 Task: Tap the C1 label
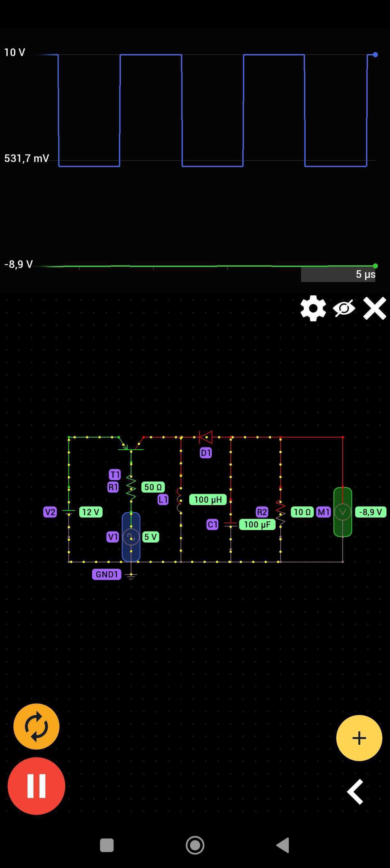click(x=212, y=524)
